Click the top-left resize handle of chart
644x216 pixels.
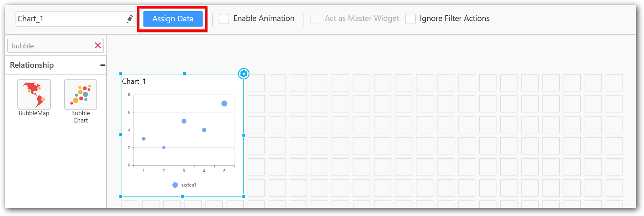tap(121, 74)
